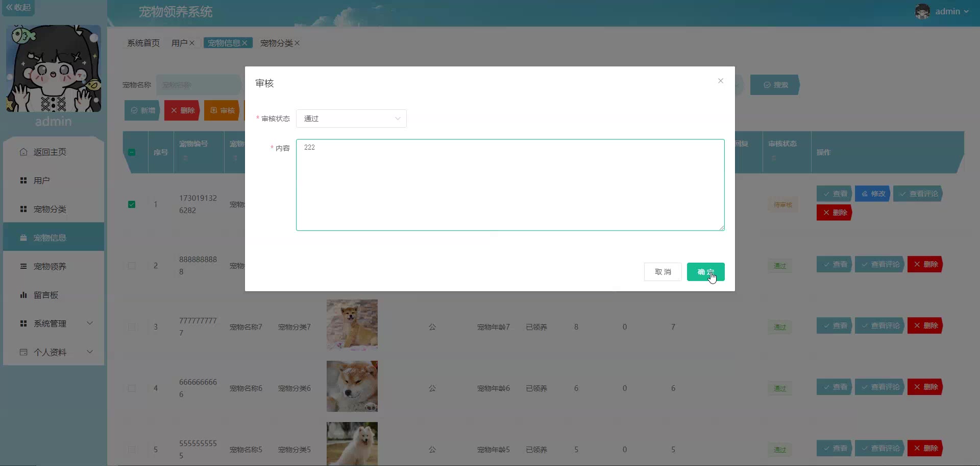Open 留言板 in the sidebar menu
Viewport: 980px width, 466px height.
54,295
